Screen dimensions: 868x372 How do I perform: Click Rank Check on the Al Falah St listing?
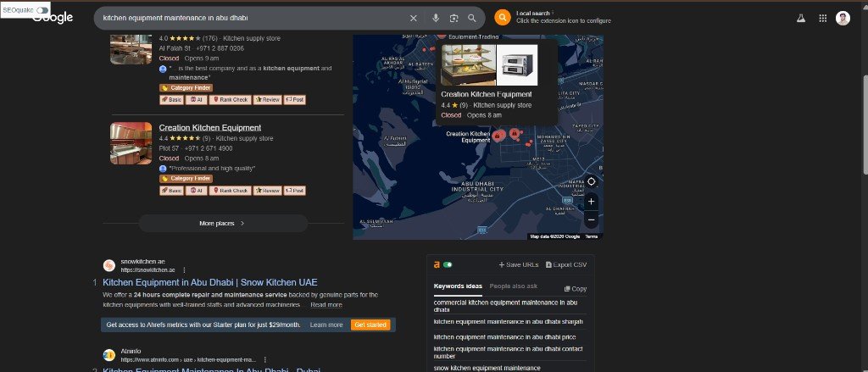point(231,100)
